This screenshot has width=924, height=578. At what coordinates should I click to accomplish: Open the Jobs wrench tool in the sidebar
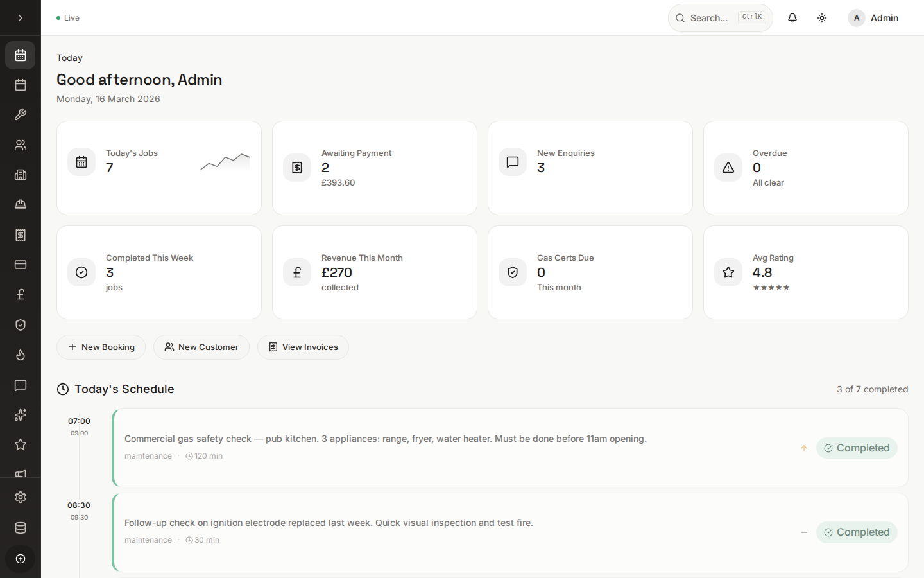pos(20,114)
